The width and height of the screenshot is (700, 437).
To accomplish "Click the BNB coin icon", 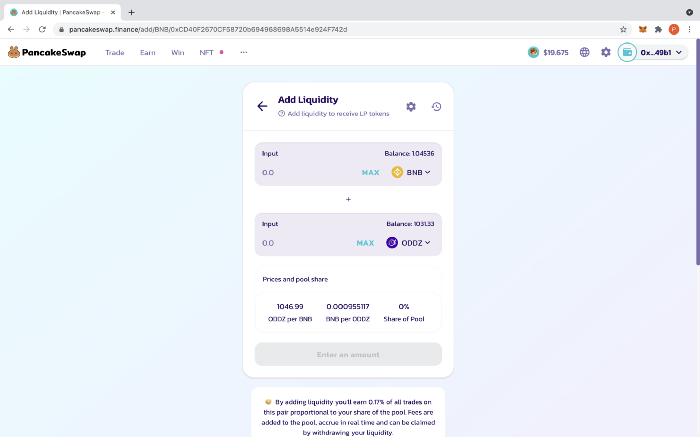I will coord(397,172).
